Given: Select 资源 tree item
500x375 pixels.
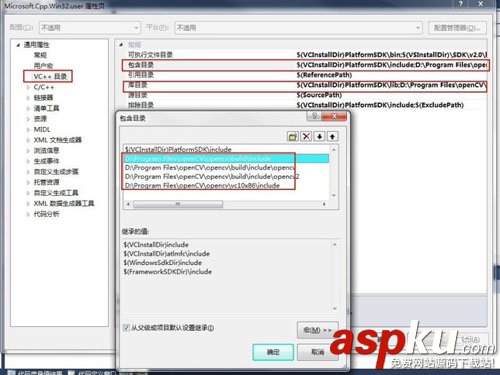Looking at the screenshot, I should 40,119.
